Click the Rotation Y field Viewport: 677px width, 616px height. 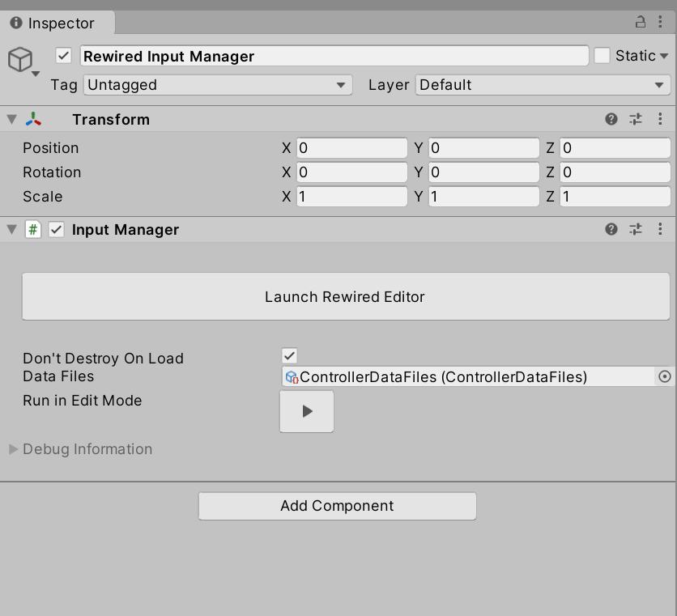pyautogui.click(x=483, y=172)
